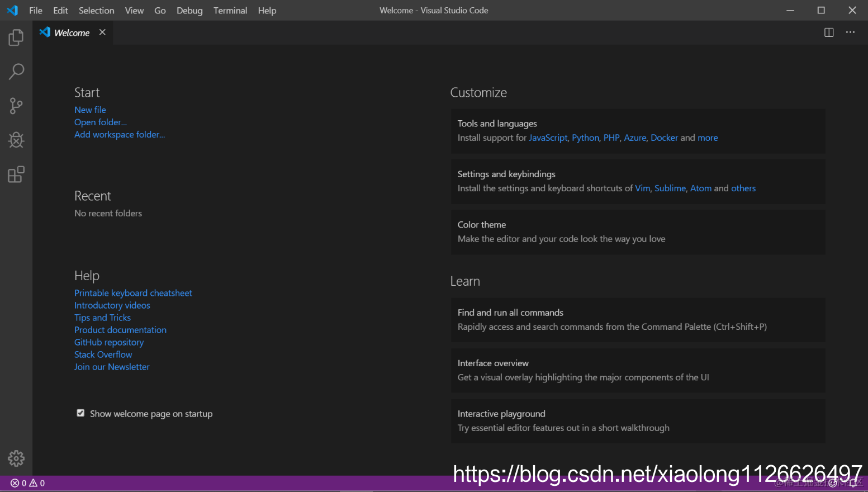The image size is (868, 492).
Task: Select the Welcome tab
Action: pyautogui.click(x=72, y=33)
